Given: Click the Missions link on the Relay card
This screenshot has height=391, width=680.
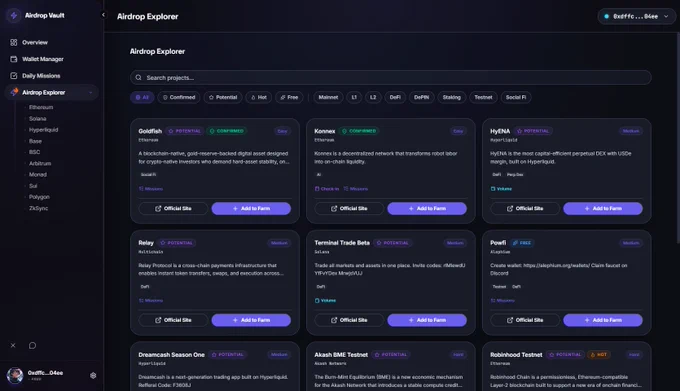Looking at the screenshot, I should tap(151, 300).
